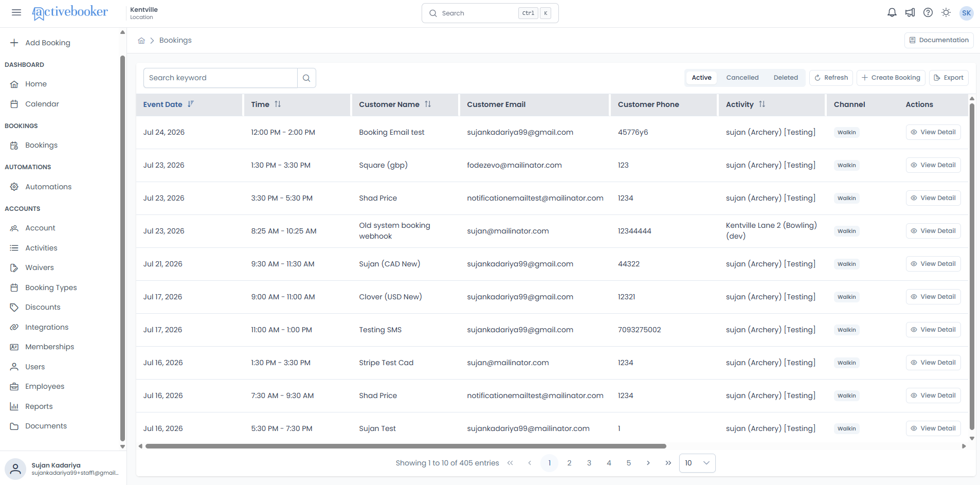The image size is (980, 485).
Task: Open Documents in the sidebar
Action: pyautogui.click(x=46, y=426)
